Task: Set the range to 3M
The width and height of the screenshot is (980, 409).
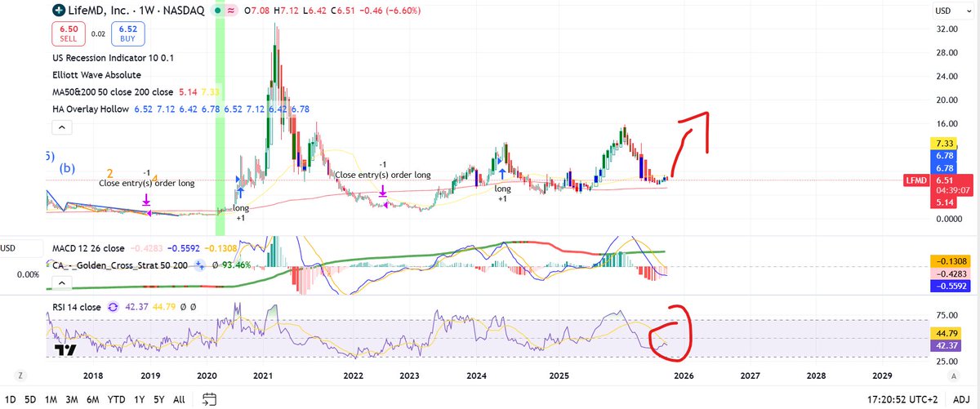Action: pos(73,399)
